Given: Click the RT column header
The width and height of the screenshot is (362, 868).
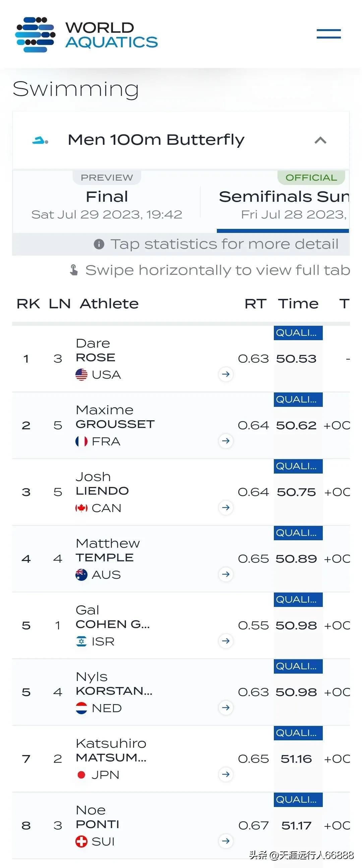Looking at the screenshot, I should (255, 304).
